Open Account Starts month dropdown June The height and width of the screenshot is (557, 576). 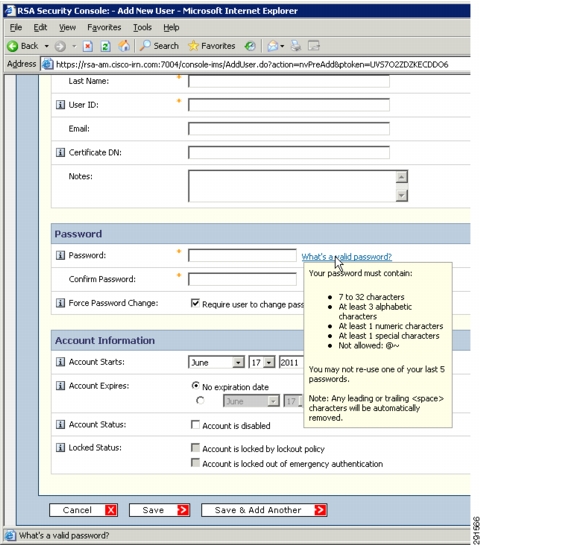coord(216,362)
